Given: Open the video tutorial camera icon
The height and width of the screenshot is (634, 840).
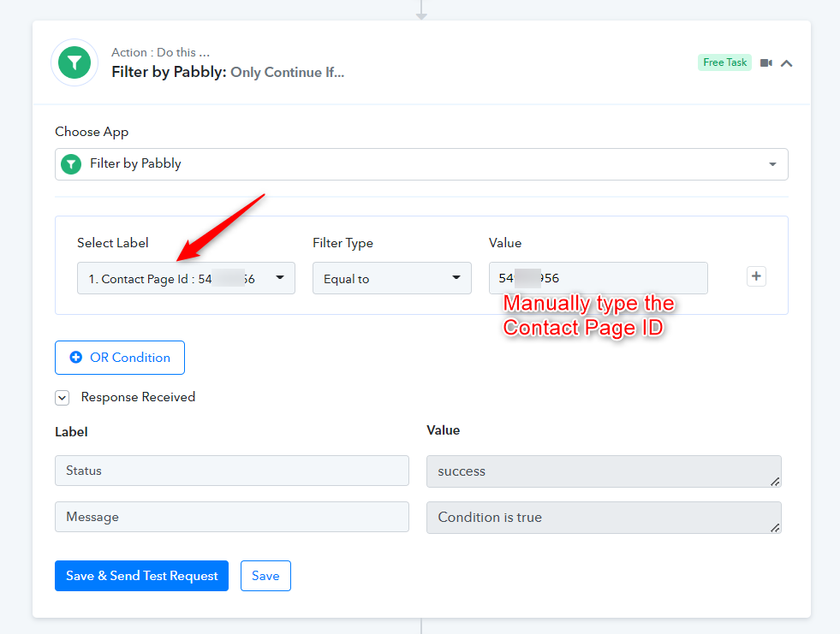Looking at the screenshot, I should coord(766,63).
